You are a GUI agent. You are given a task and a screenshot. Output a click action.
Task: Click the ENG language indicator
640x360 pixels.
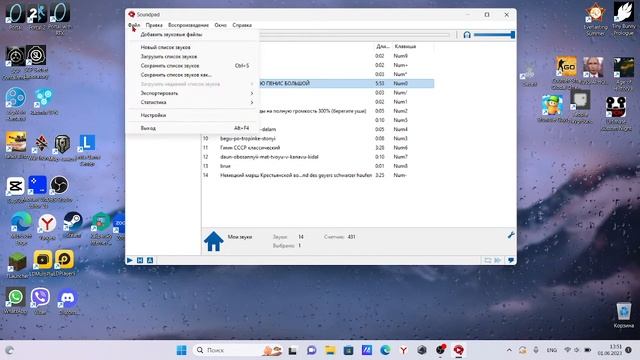551,350
